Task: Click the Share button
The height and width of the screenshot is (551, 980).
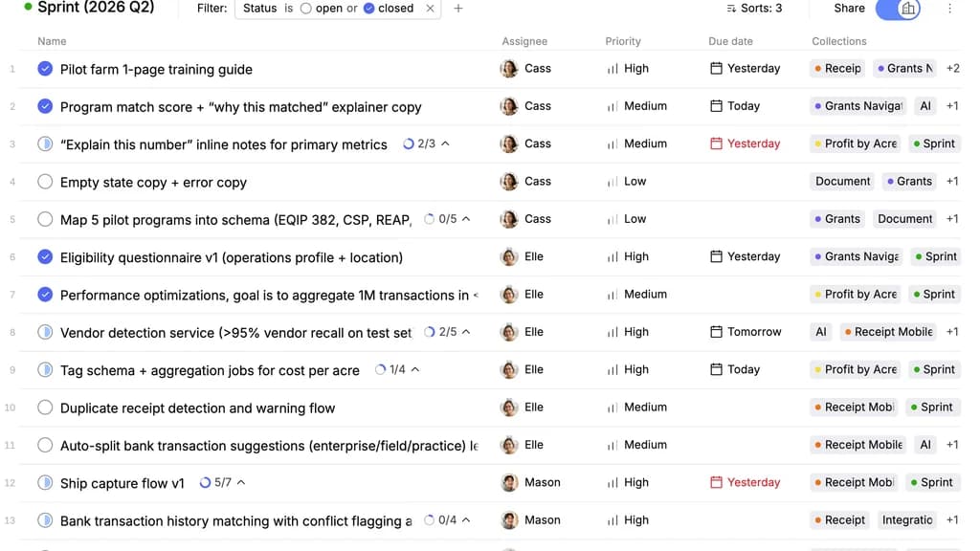Action: pos(849,9)
